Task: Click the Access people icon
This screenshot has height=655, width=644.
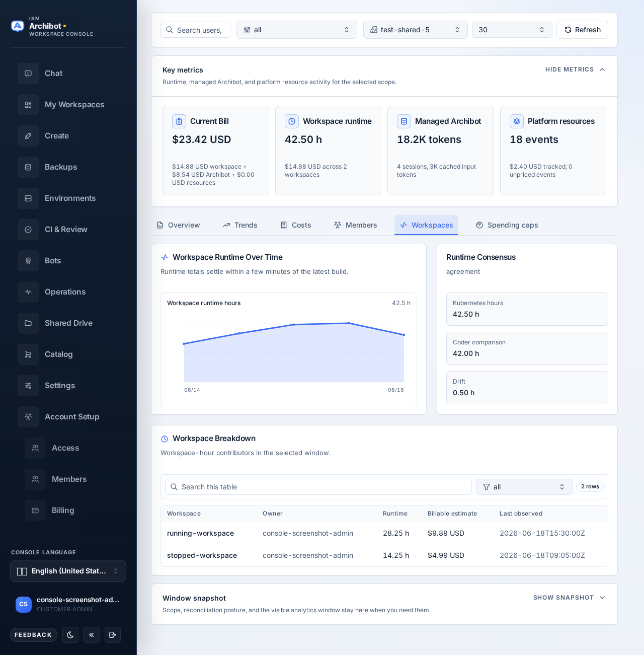Action: click(x=35, y=448)
